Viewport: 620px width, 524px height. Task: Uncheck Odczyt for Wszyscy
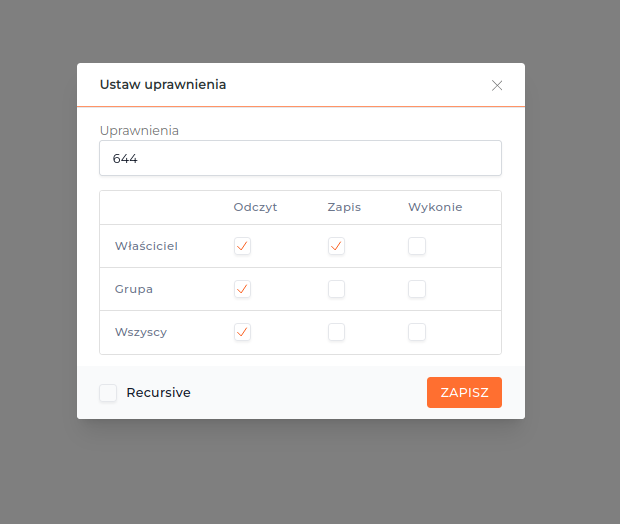pyautogui.click(x=242, y=332)
